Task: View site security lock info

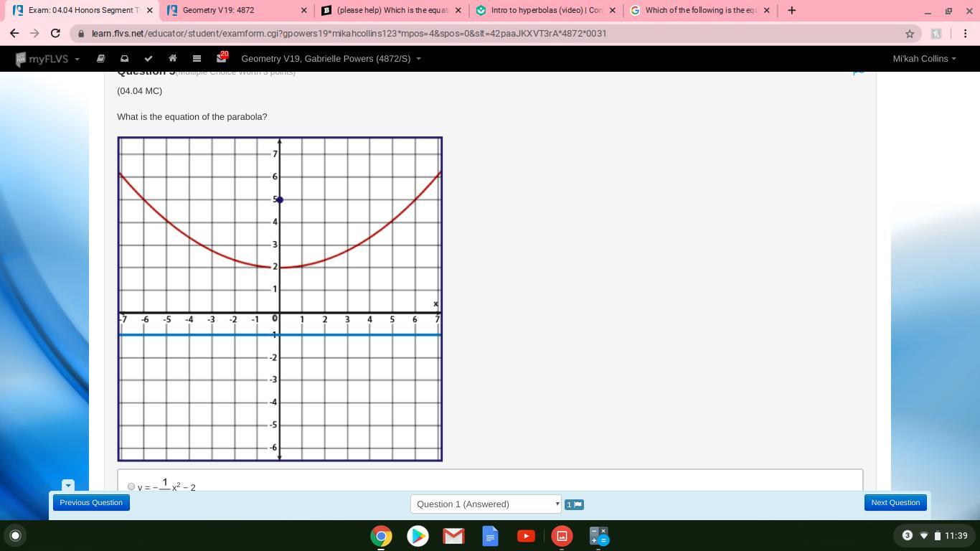Action: 81,34
